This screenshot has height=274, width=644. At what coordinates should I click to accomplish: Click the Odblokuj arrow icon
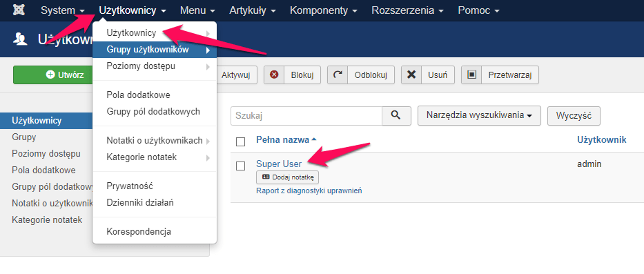point(338,75)
